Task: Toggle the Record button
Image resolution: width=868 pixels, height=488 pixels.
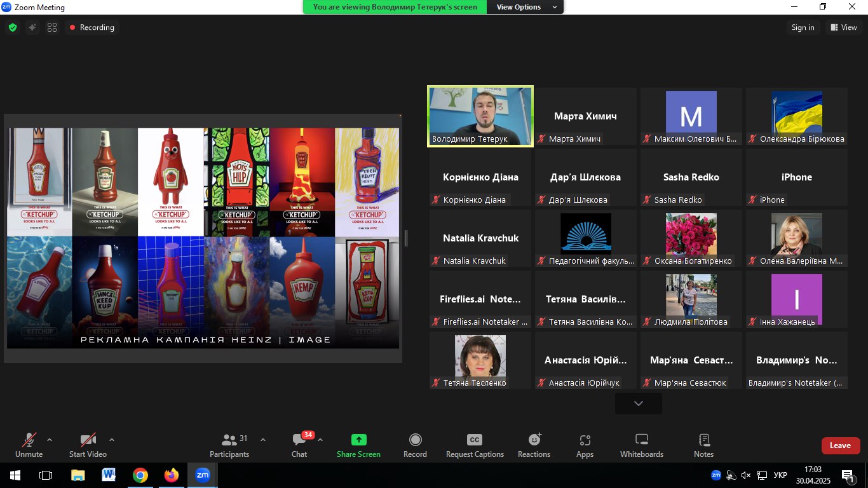Action: point(415,445)
